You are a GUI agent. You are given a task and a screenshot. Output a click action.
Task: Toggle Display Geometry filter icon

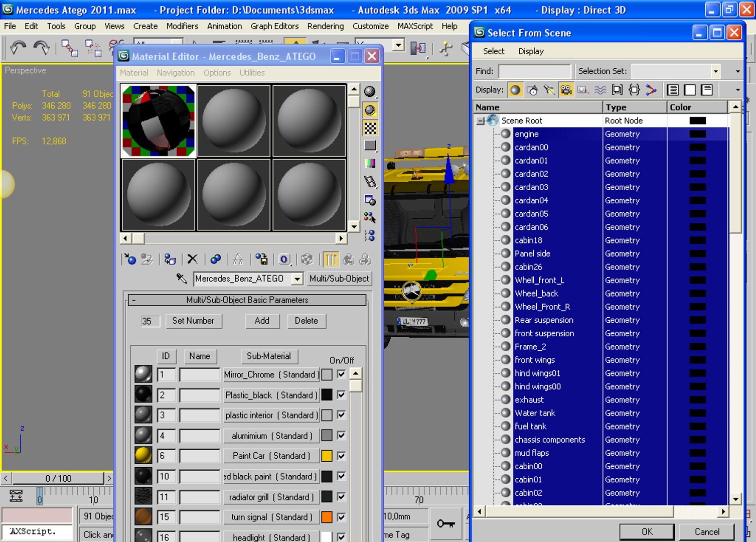pos(515,90)
